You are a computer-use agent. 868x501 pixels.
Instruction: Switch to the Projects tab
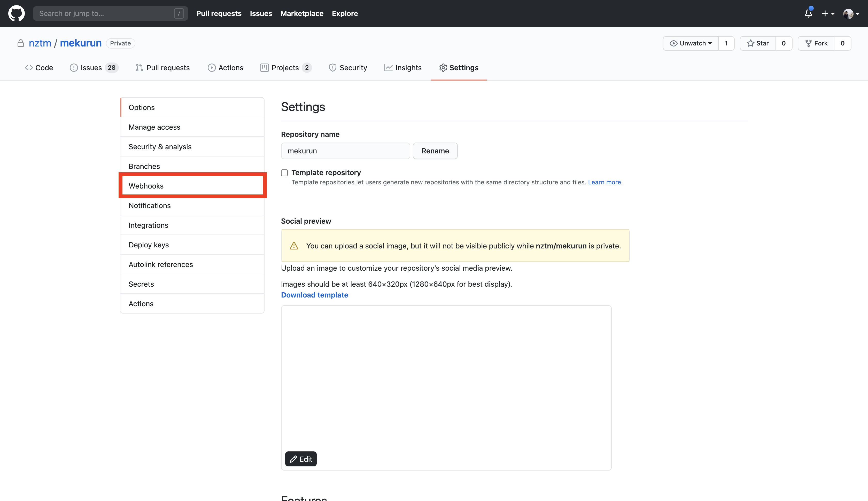(x=286, y=68)
